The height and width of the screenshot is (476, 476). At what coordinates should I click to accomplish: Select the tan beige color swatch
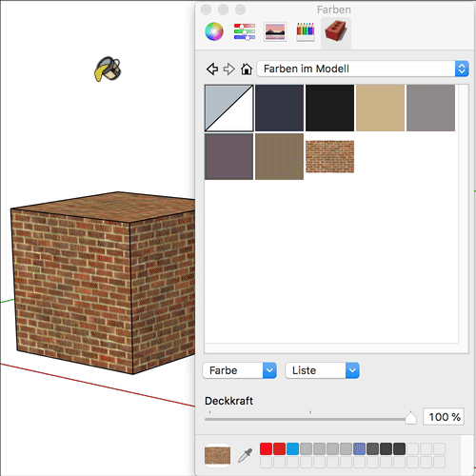(x=380, y=108)
